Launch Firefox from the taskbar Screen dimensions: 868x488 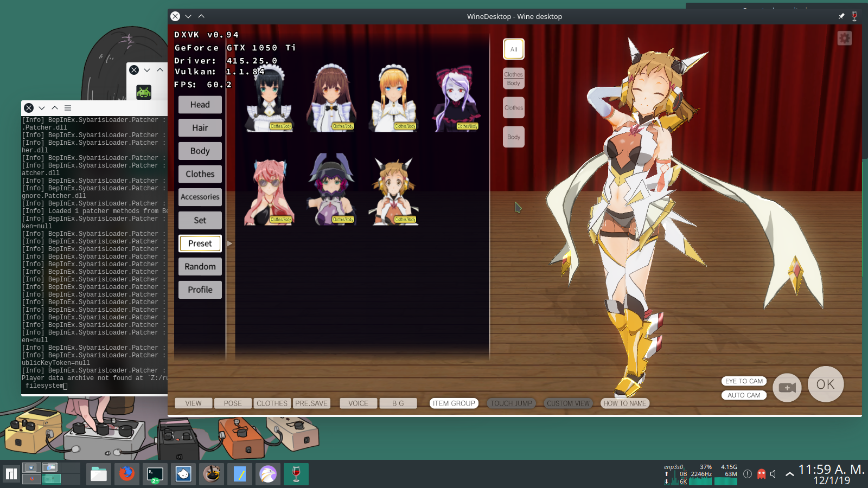click(x=127, y=474)
